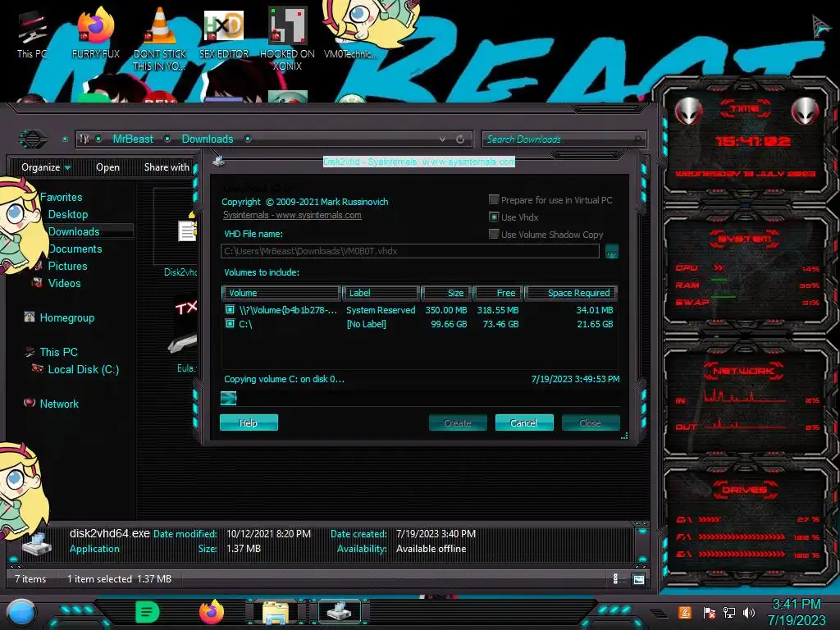
Task: Select Desktop under Favorites
Action: 68,214
